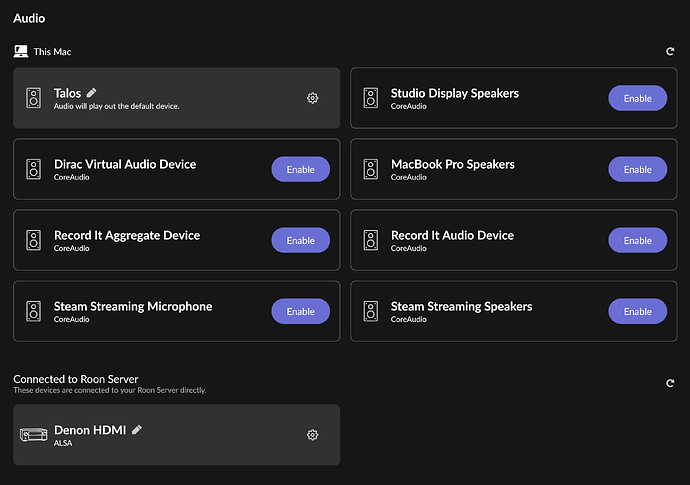Enable Record It Audio Device
690x485 pixels.
pos(638,240)
